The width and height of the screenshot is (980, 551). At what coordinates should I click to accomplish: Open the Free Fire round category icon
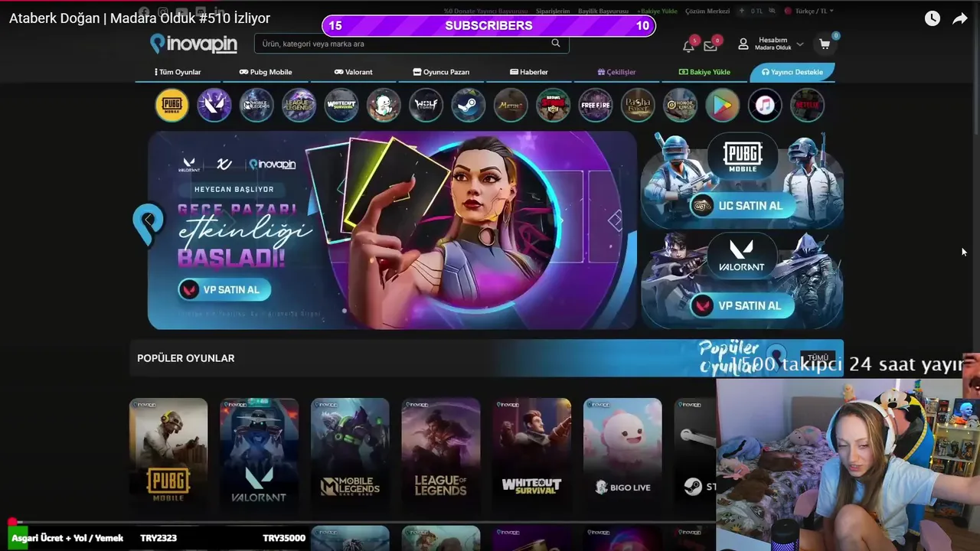(595, 106)
